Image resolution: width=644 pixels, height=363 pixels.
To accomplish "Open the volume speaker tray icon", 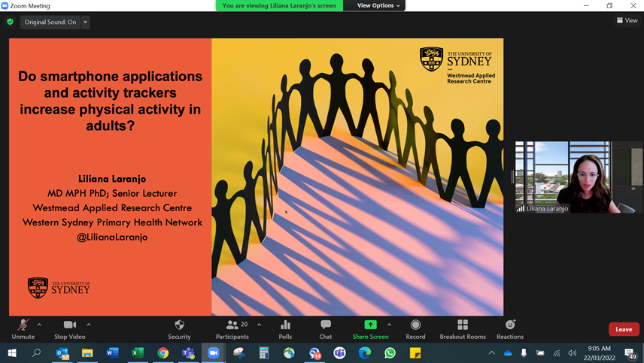I will coord(572,352).
